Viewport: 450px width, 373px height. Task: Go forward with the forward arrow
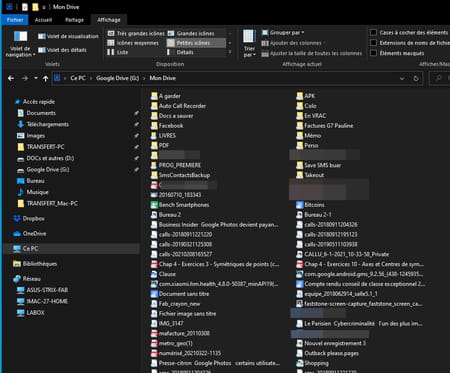coord(25,78)
